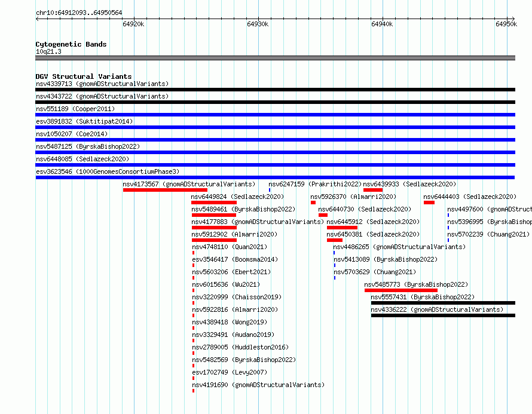This screenshot has height=414, width=532.
Task: Click the red bar under nsv4173567
Action: (165, 190)
